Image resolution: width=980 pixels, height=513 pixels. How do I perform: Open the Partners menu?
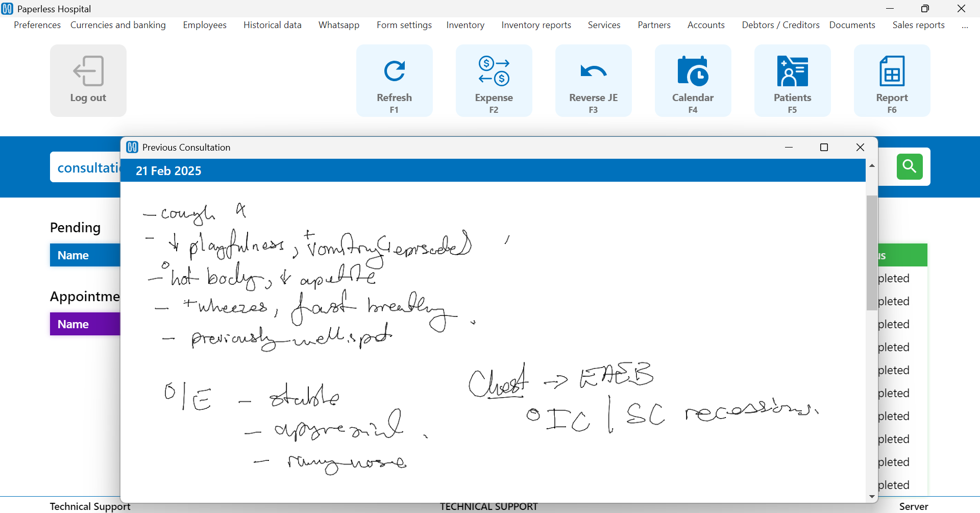click(x=654, y=25)
